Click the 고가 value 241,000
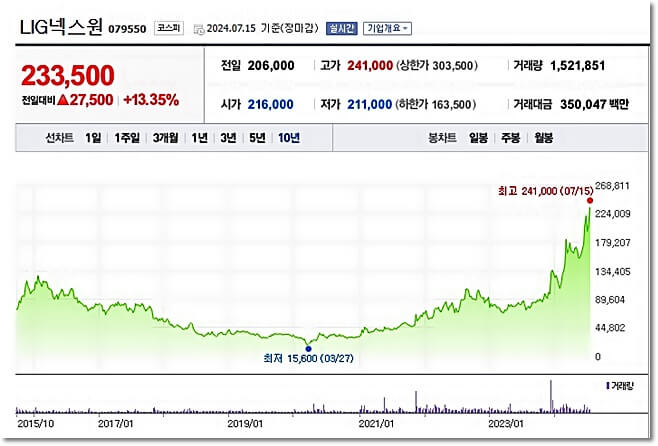The width and height of the screenshot is (658, 446). coord(370,65)
